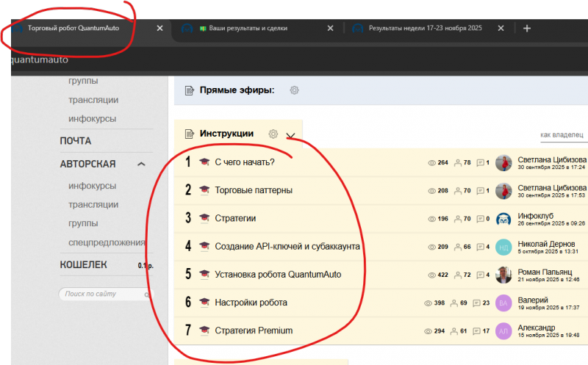588x365 pixels.
Task: Click author name 'Валерий'
Action: 533,300
